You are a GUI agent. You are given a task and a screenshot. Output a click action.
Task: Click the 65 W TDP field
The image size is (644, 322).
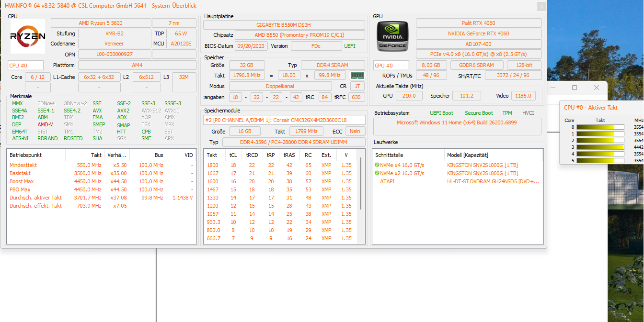click(x=181, y=33)
